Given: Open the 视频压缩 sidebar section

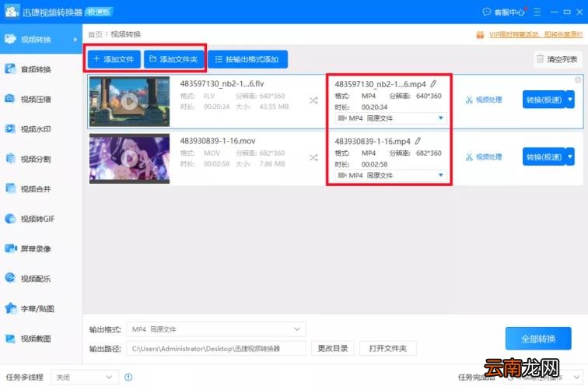Looking at the screenshot, I should pos(41,99).
